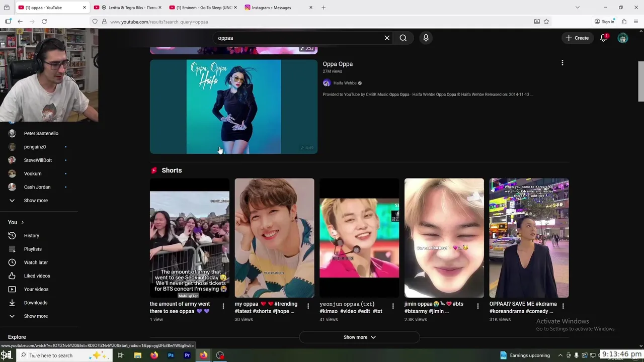Image resolution: width=644 pixels, height=362 pixels.
Task: Click the YouTube search magnifier button
Action: coord(403,38)
